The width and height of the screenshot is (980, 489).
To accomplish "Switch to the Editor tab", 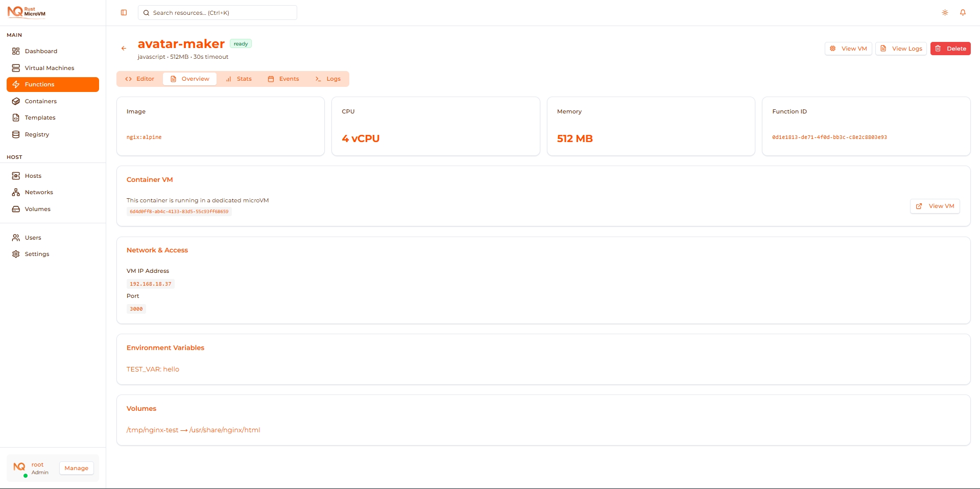I will 139,79.
